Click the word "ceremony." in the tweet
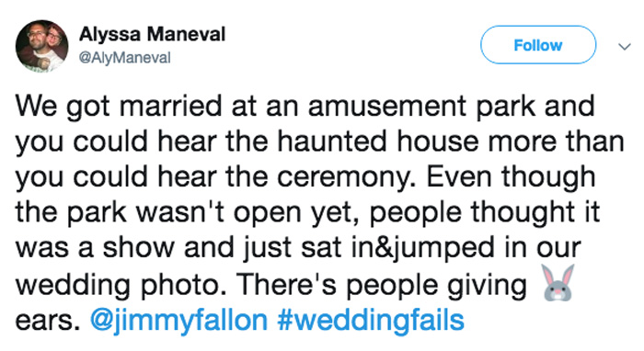The height and width of the screenshot is (351, 644). (344, 177)
